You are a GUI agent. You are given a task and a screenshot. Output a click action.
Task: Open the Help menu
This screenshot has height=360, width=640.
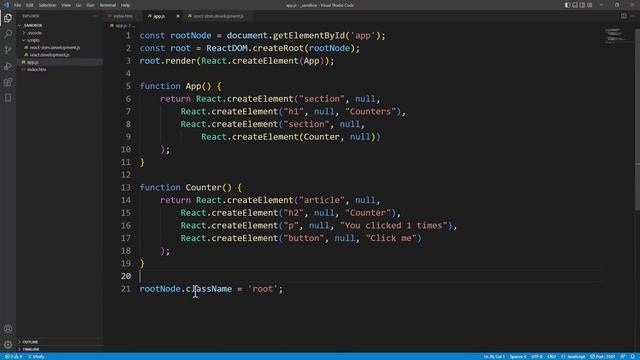[x=125, y=5]
